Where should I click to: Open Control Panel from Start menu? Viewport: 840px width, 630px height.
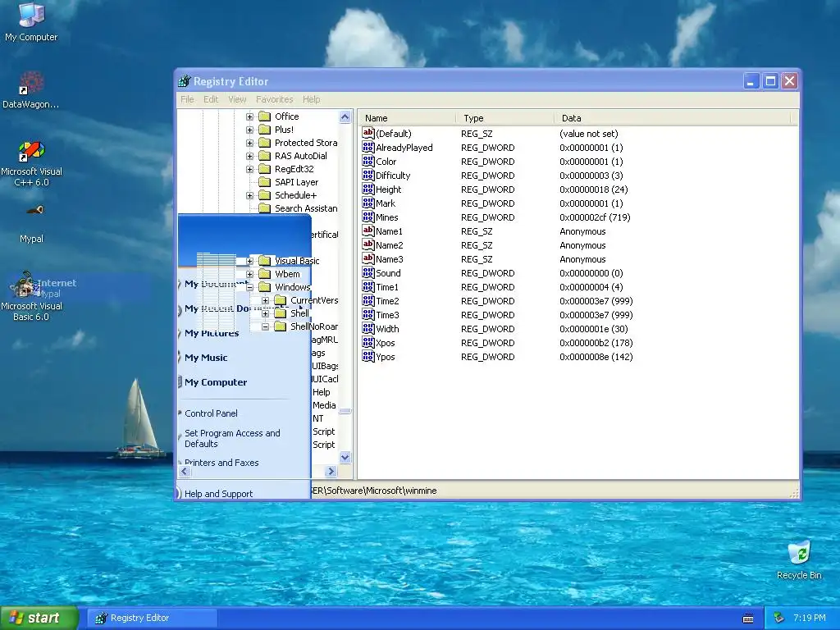coord(211,413)
